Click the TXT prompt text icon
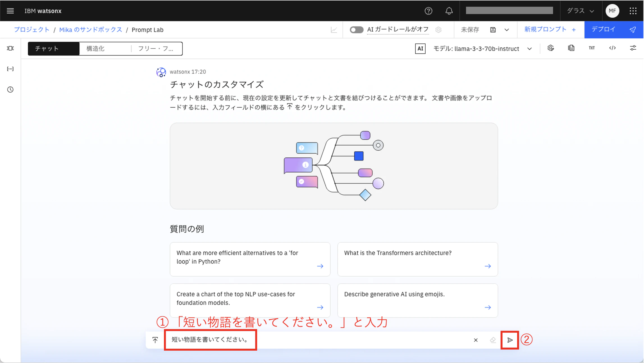Screen dimensions: 644x363 pos(592,48)
